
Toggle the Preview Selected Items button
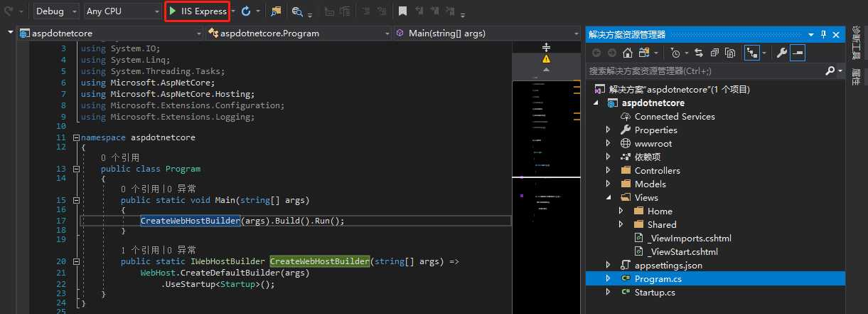coord(798,53)
